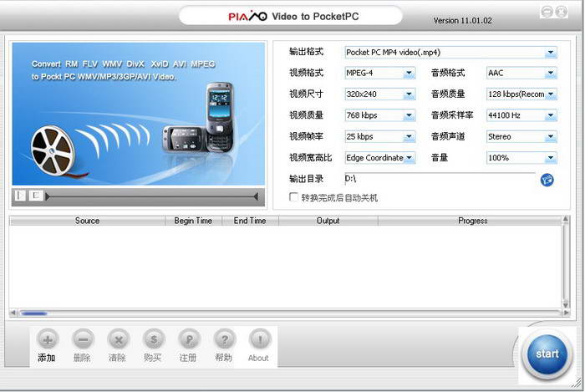This screenshot has width=585, height=392.
Task: Open 帮助 (Help) question mark icon
Action: [224, 340]
